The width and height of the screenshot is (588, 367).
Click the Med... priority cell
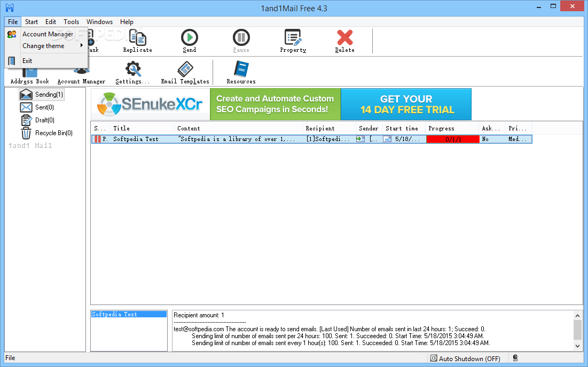click(518, 139)
